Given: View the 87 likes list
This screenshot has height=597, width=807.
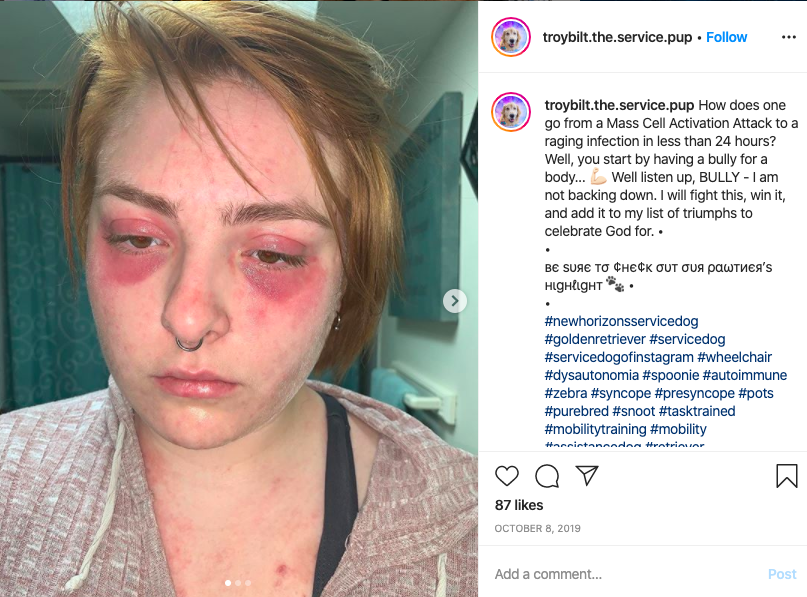Looking at the screenshot, I should (x=519, y=505).
